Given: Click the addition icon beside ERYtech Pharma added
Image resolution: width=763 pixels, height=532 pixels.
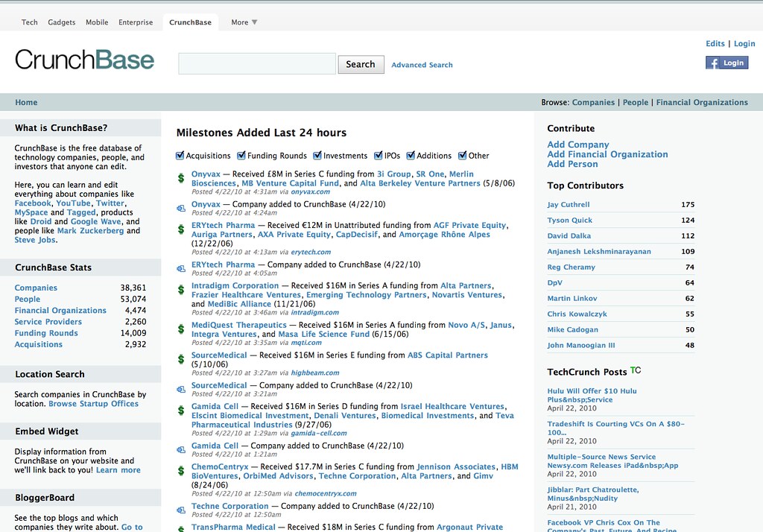Looking at the screenshot, I should (x=181, y=269).
